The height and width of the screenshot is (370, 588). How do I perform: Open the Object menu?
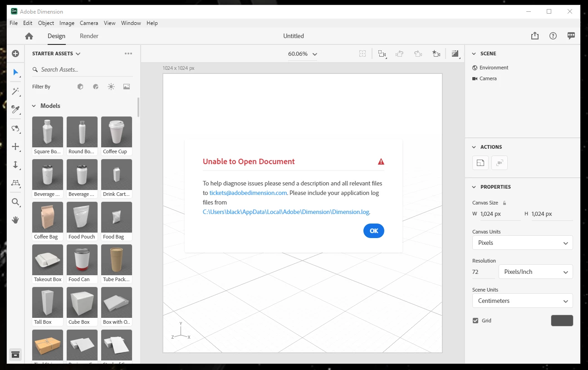pos(46,23)
